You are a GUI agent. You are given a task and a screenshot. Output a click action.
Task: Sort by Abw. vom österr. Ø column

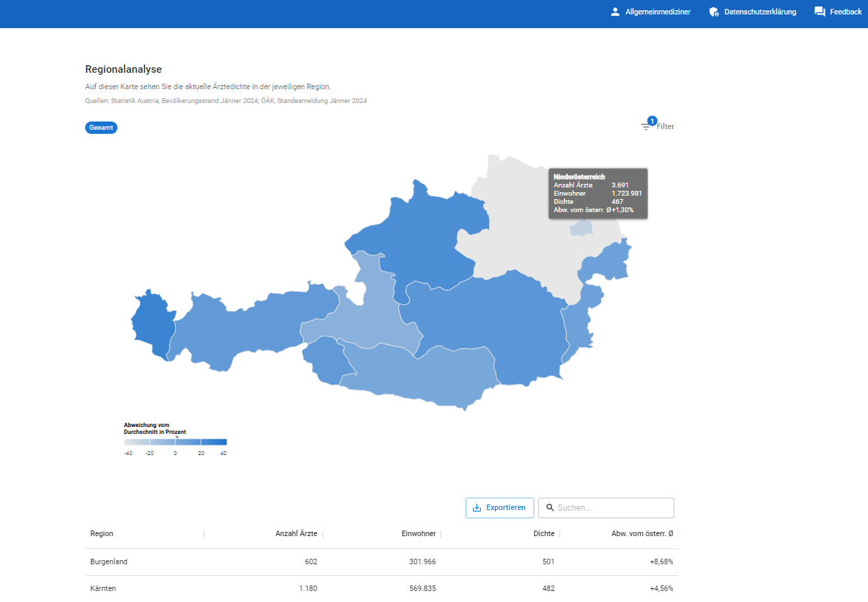tap(642, 534)
